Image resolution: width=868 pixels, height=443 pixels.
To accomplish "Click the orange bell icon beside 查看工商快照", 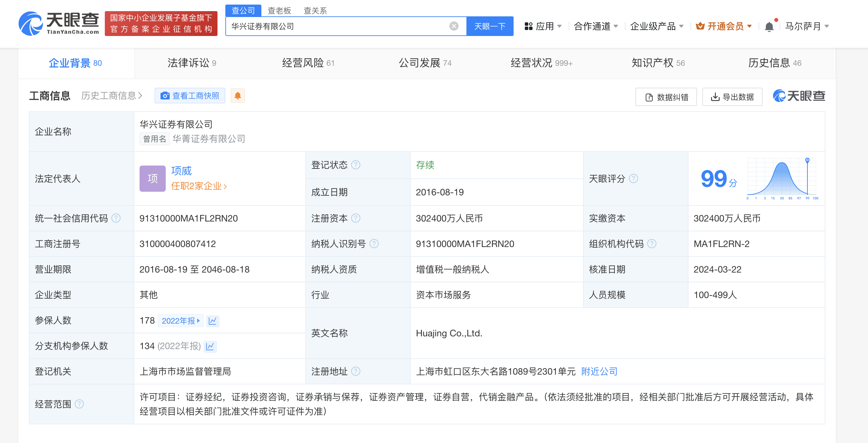I will [237, 96].
